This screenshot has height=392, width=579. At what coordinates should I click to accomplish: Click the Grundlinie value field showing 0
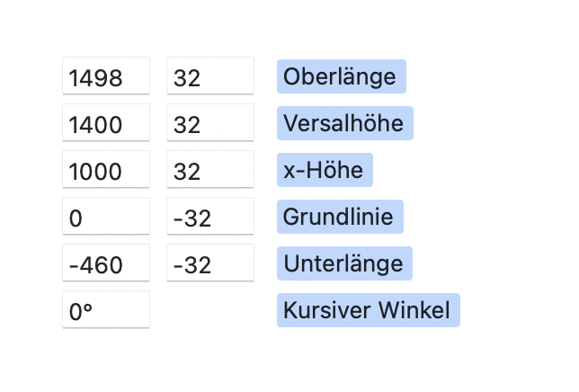pyautogui.click(x=105, y=217)
